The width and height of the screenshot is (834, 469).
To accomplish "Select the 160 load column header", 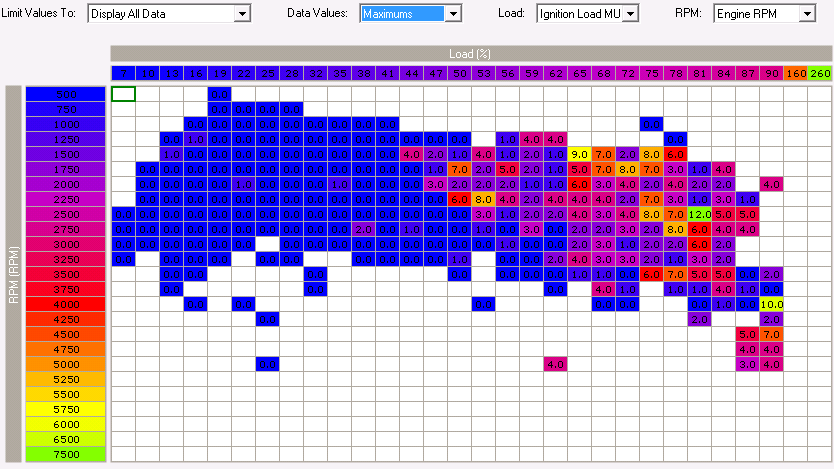I will point(795,74).
